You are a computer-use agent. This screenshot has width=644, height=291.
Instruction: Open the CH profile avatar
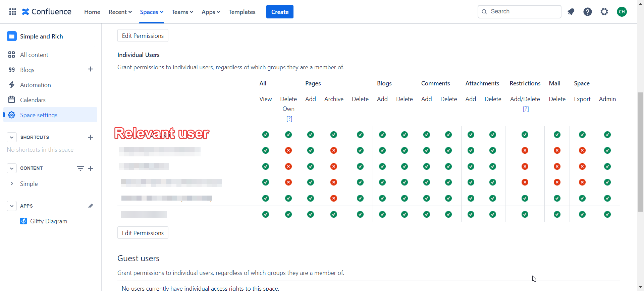pos(622,12)
